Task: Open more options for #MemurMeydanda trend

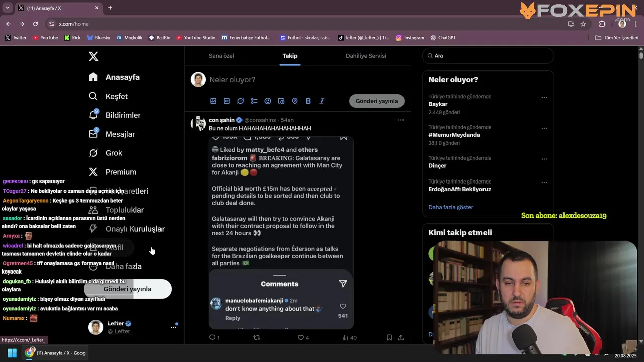Action: click(544, 128)
